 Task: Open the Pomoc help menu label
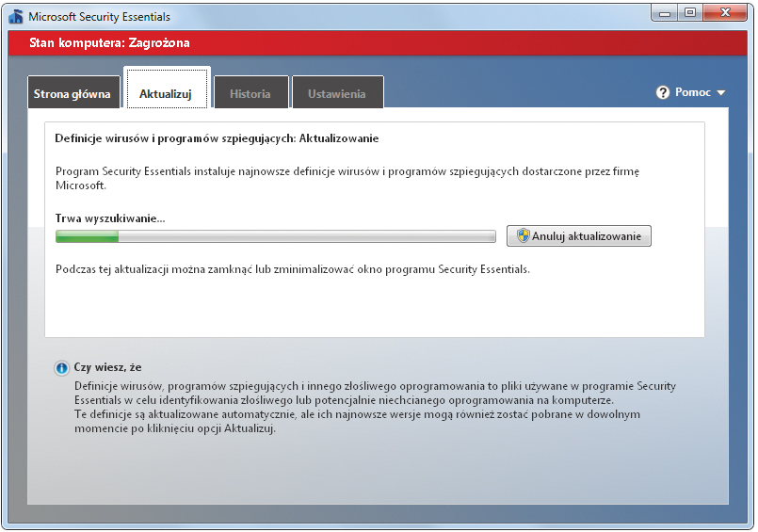pyautogui.click(x=692, y=92)
